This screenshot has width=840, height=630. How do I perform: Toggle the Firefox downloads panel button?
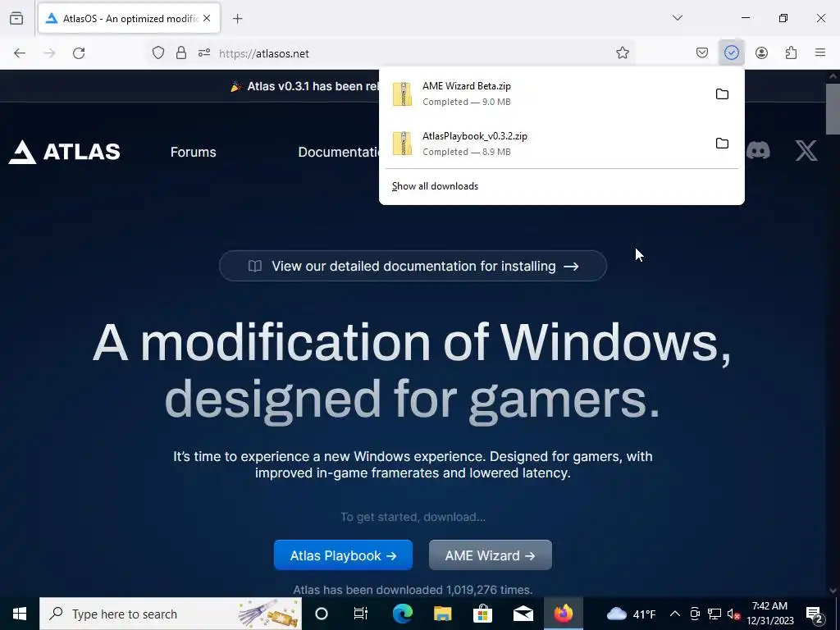click(x=731, y=53)
